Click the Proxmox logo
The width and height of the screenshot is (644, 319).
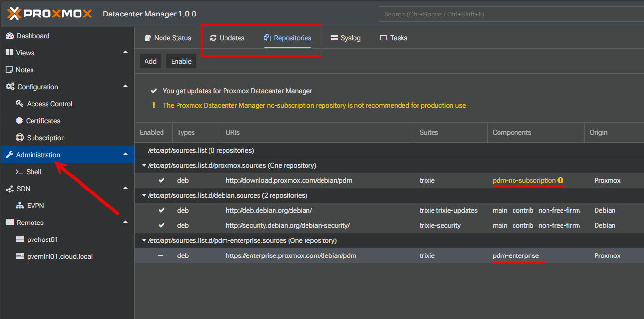pos(49,14)
